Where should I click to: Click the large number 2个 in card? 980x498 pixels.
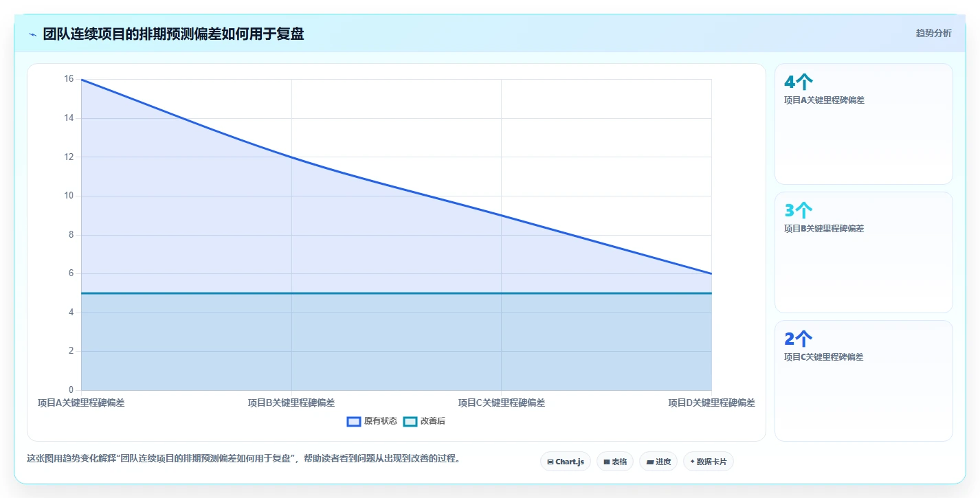[798, 339]
